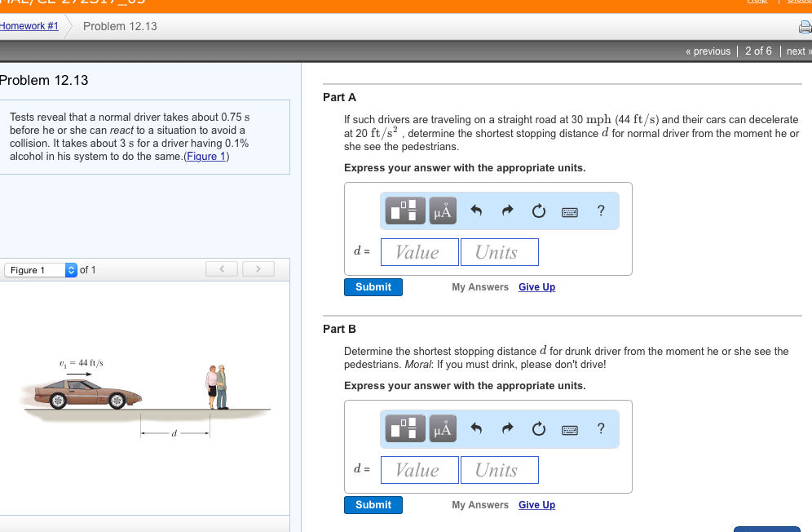Image resolution: width=812 pixels, height=532 pixels.
Task: Click the print icon at top right
Action: point(805,26)
